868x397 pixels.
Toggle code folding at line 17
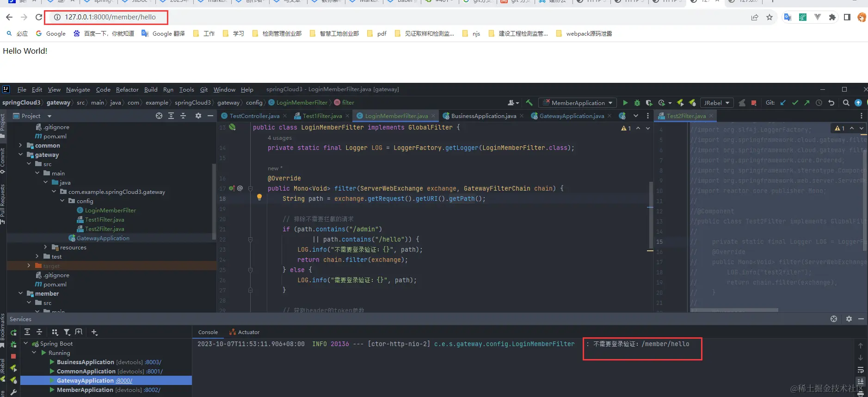[x=250, y=188]
